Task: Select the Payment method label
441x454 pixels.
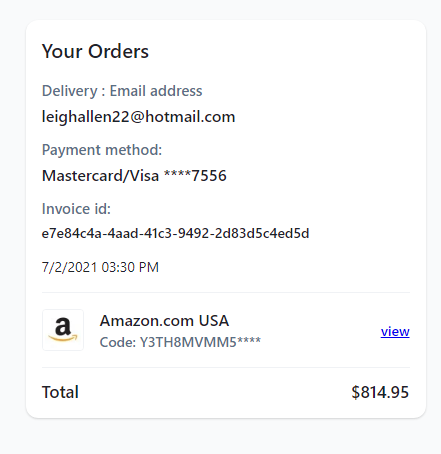Action: 102,150
